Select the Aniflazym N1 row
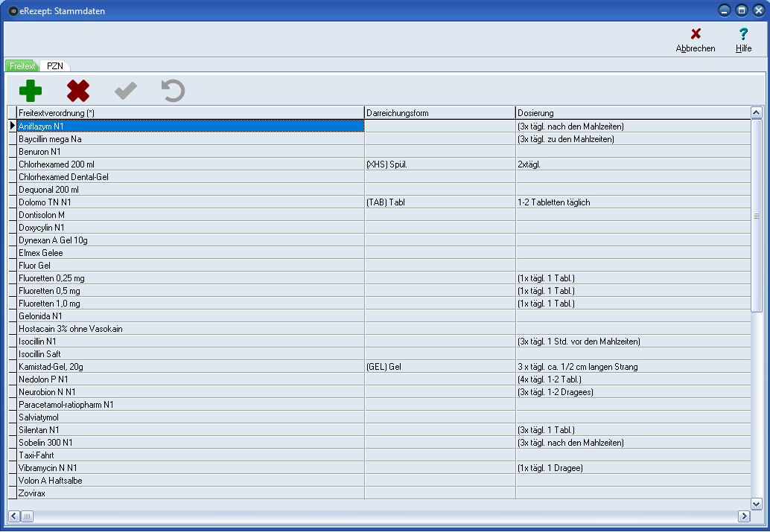This screenshot has height=532, width=770. pyautogui.click(x=191, y=126)
